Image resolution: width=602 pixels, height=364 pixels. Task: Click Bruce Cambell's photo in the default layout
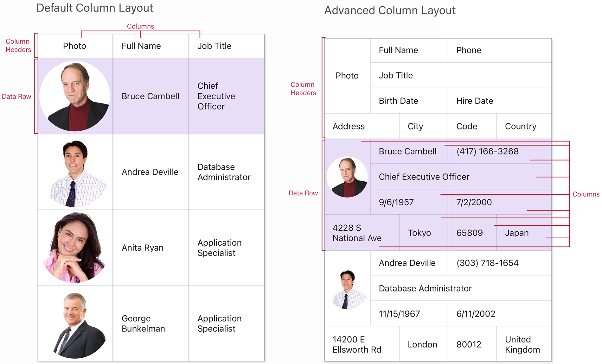point(75,96)
